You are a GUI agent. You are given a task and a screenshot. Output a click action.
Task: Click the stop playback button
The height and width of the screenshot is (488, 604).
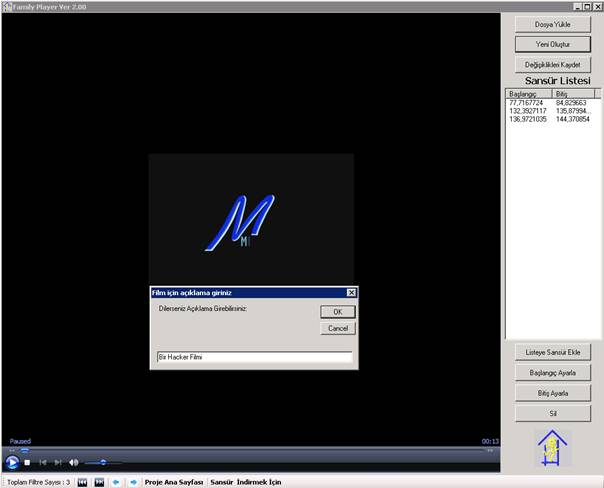[28, 462]
